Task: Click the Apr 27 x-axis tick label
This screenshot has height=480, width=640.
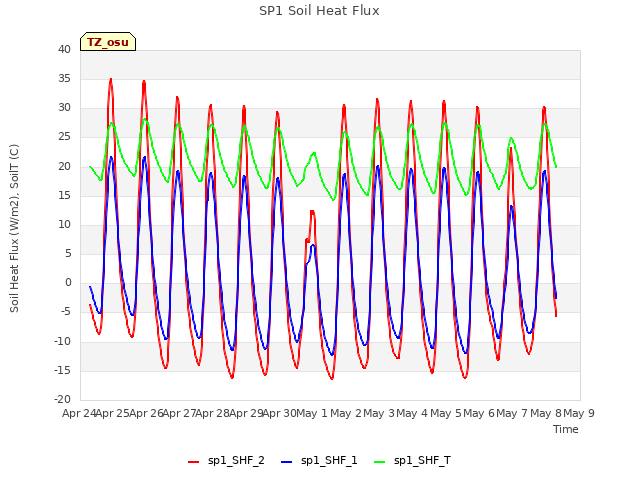Action: (x=179, y=413)
